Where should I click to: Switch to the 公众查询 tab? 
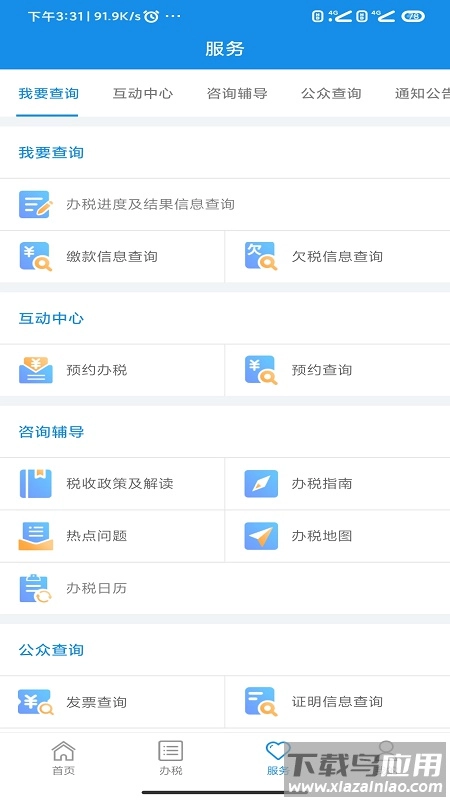(x=331, y=94)
